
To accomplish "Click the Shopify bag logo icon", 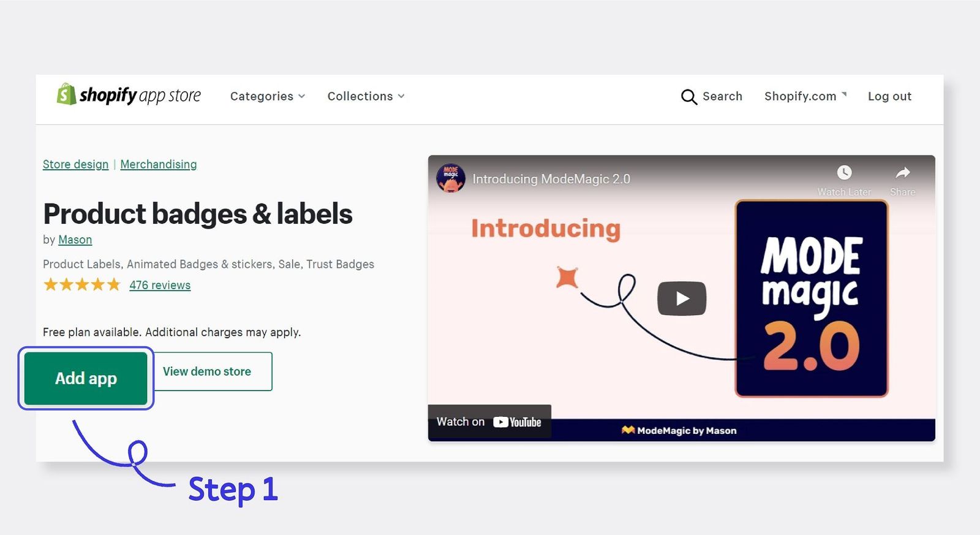I will click(66, 95).
